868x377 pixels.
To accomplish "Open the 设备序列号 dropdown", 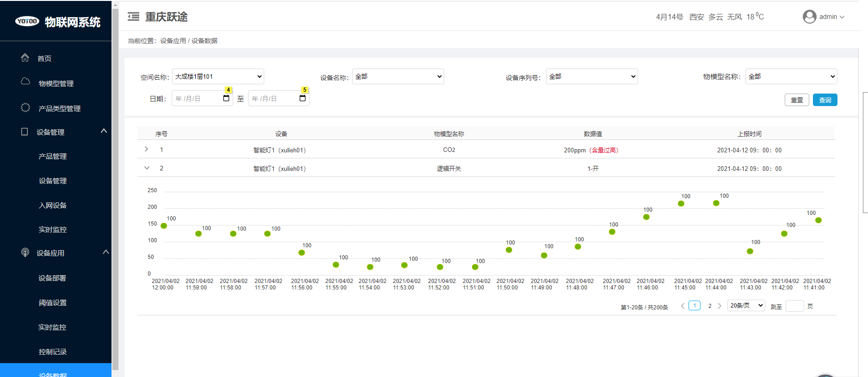I will [x=592, y=76].
